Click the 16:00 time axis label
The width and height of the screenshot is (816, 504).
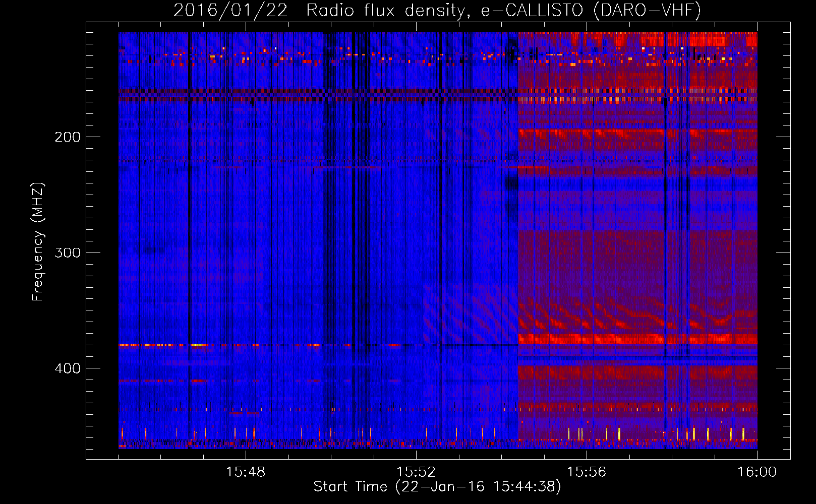[757, 472]
